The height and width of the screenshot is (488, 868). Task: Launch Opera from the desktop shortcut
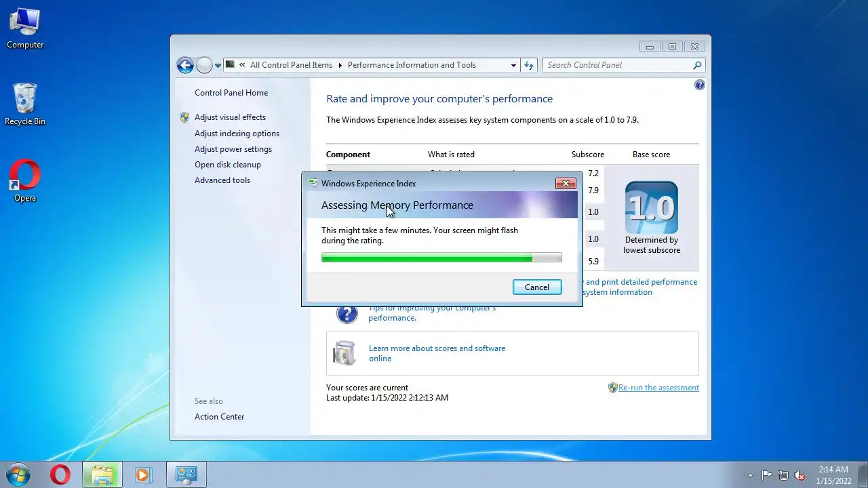click(x=25, y=181)
